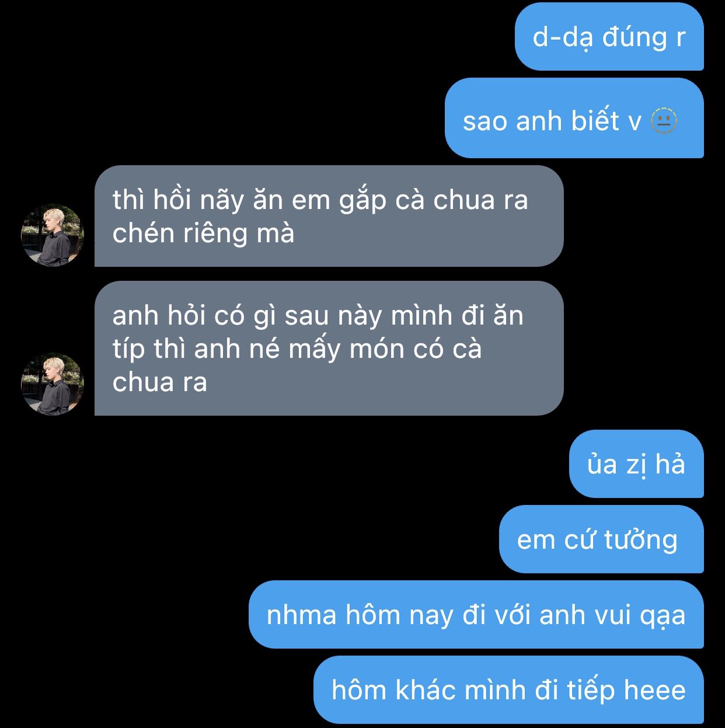The image size is (725, 728).
Task: Open the profile photo beside 'anh hỏi có gì' message
Action: click(53, 384)
